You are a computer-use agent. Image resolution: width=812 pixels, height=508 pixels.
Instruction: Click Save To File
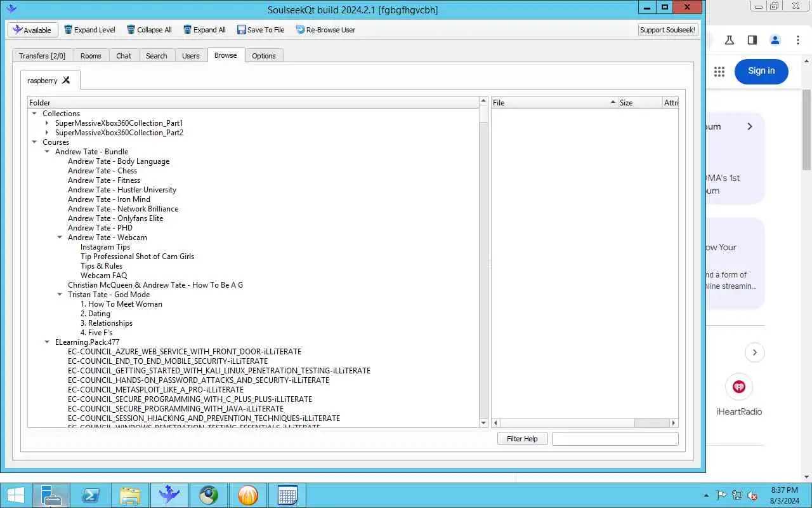tap(261, 30)
